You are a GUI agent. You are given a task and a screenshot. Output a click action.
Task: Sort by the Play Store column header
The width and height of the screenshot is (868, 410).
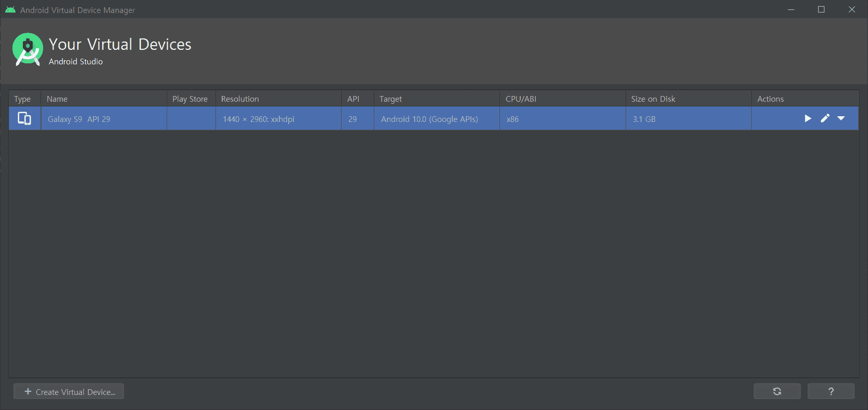191,99
